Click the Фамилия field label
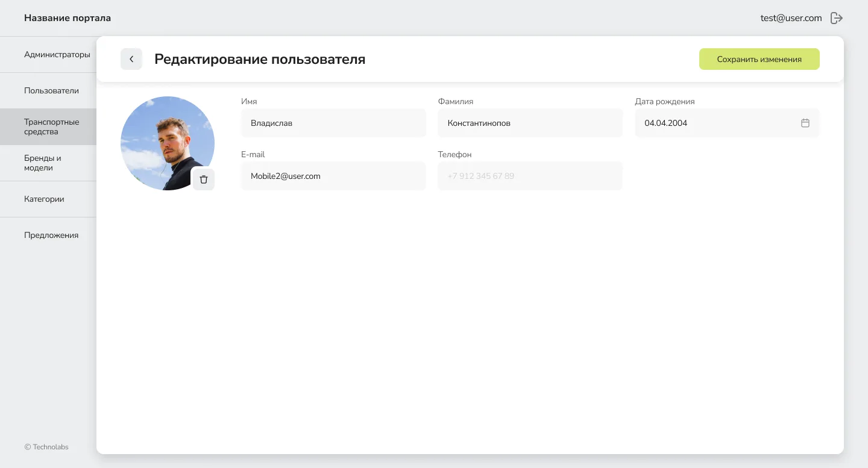This screenshot has width=868, height=468. coord(456,101)
